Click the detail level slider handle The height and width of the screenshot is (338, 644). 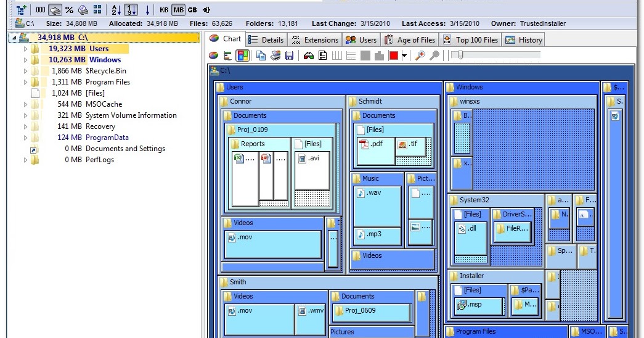pyautogui.click(x=460, y=55)
